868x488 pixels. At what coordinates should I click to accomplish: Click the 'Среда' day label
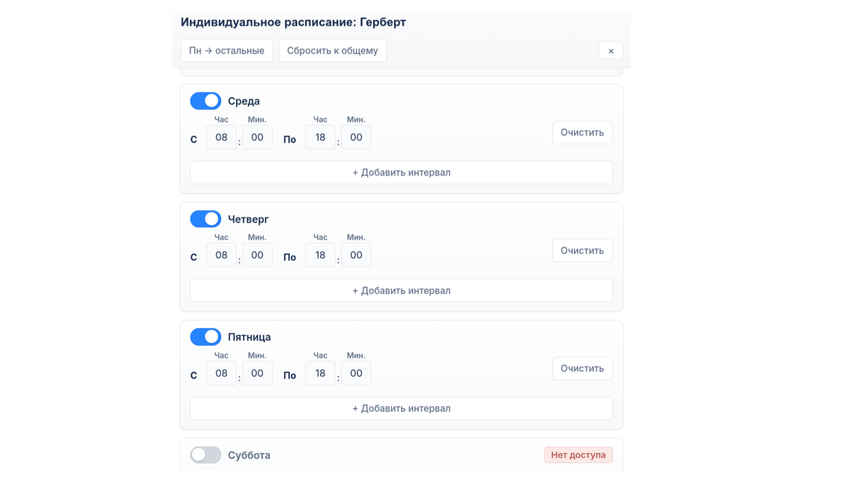(244, 101)
